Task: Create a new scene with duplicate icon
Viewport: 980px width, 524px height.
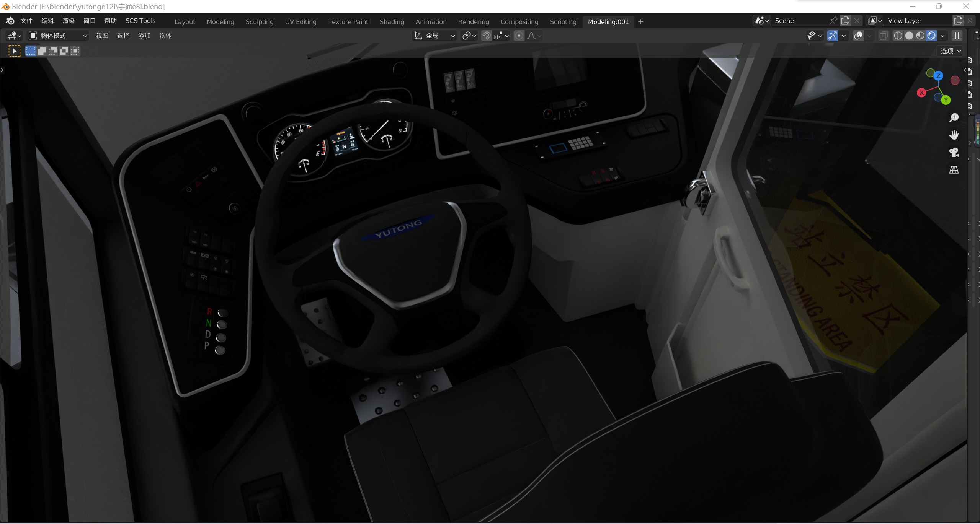Action: pyautogui.click(x=845, y=21)
